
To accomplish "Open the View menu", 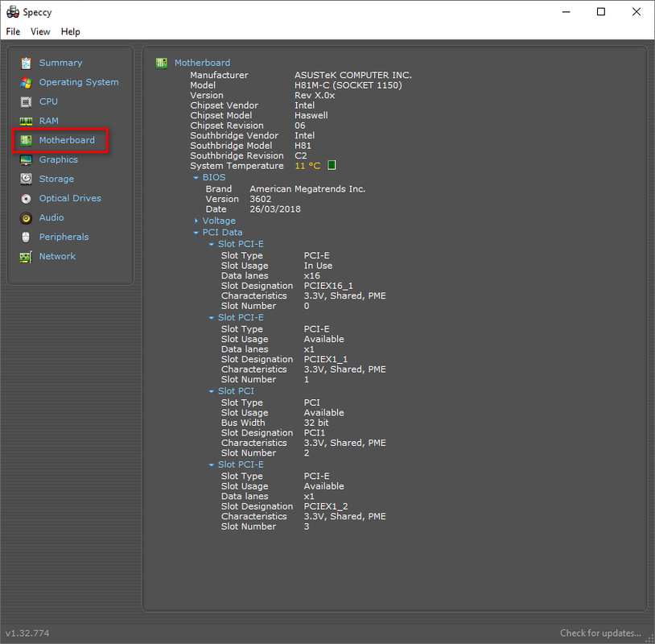I will tap(40, 31).
